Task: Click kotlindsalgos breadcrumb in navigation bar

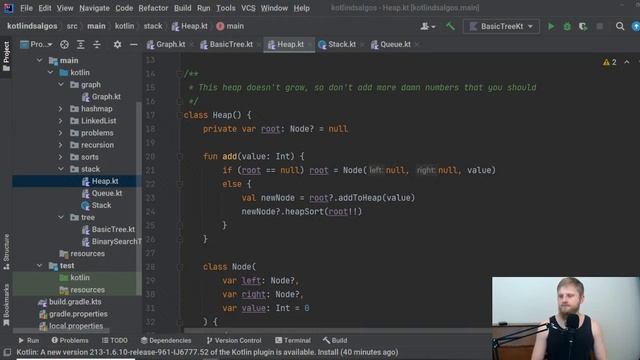Action: (x=32, y=26)
